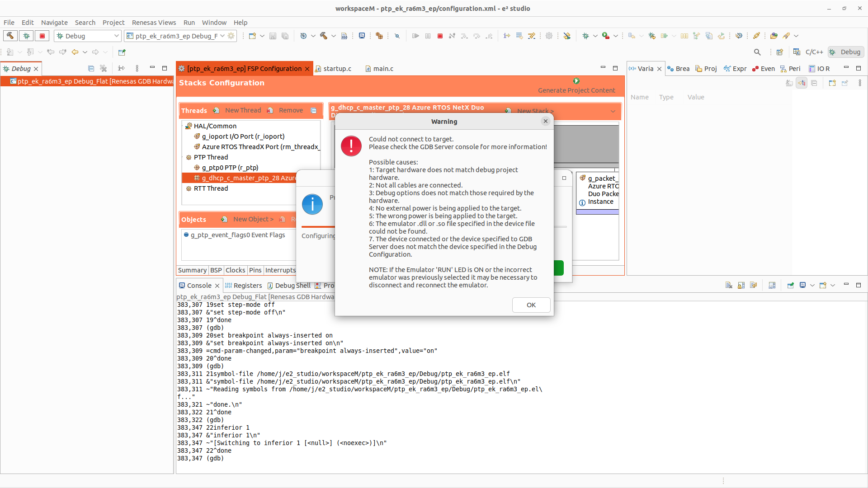Open the Project menu
868x488 pixels.
point(113,23)
